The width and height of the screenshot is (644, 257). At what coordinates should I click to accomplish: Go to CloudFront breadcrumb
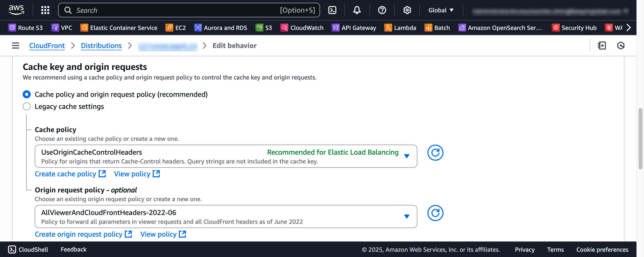coord(47,46)
